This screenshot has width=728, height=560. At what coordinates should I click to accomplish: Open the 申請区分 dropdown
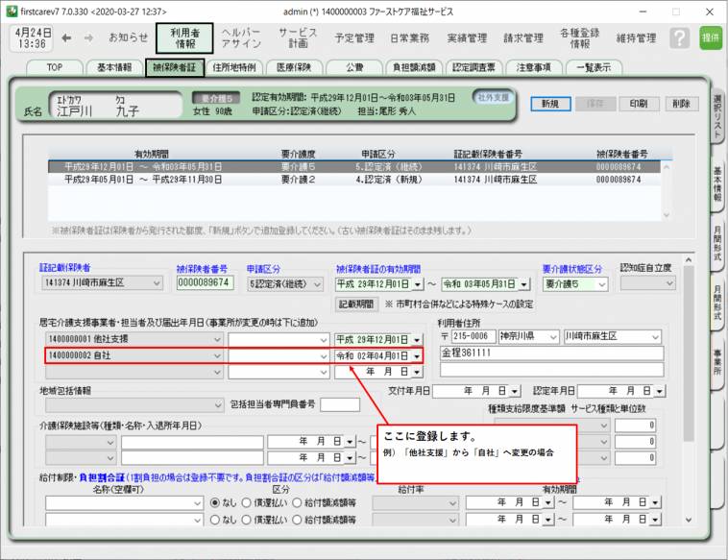pyautogui.click(x=319, y=283)
